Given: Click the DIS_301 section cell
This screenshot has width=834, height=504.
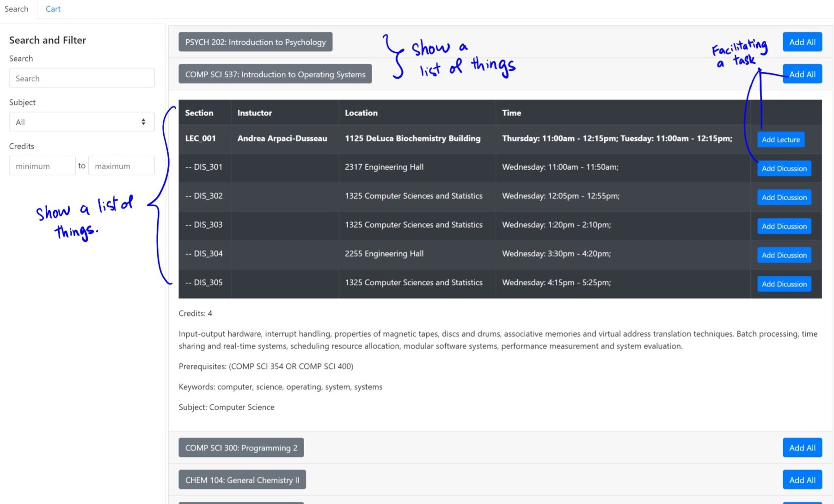Looking at the screenshot, I should pyautogui.click(x=205, y=168).
